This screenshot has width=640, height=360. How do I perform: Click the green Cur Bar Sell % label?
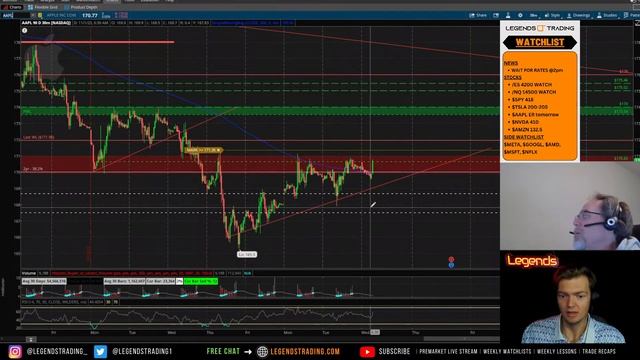[x=200, y=281]
